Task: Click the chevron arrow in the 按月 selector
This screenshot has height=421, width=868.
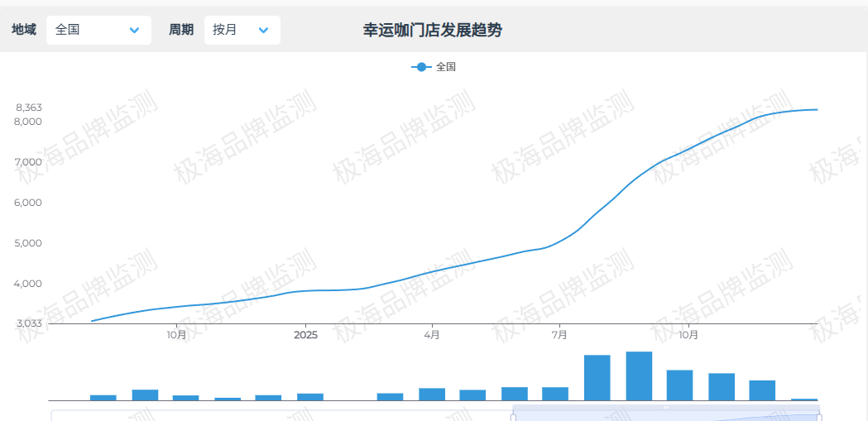Action: point(263,31)
